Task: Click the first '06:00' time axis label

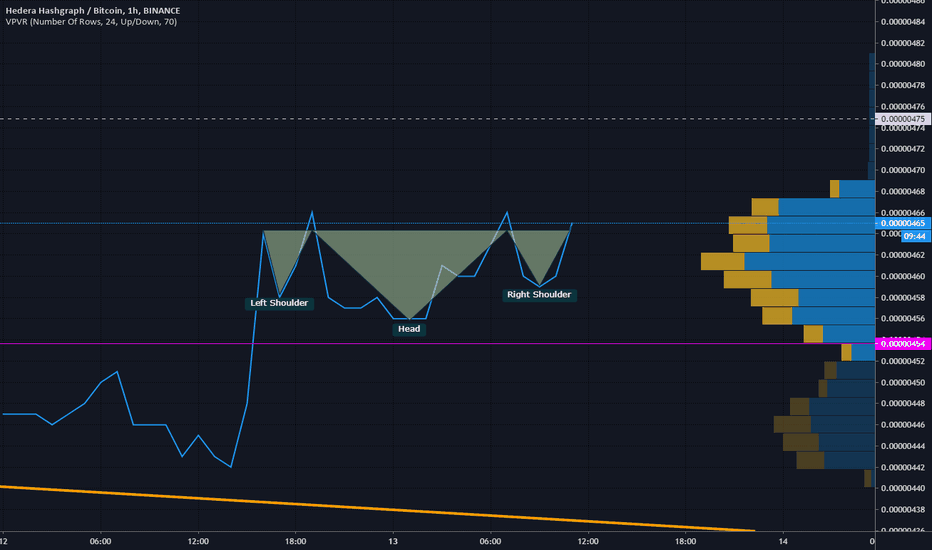Action: [100, 541]
